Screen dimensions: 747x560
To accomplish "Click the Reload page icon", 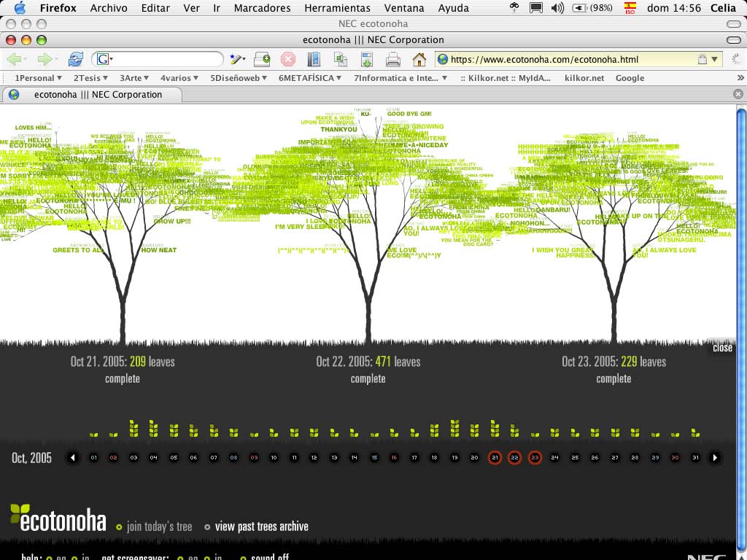I will coord(75,60).
